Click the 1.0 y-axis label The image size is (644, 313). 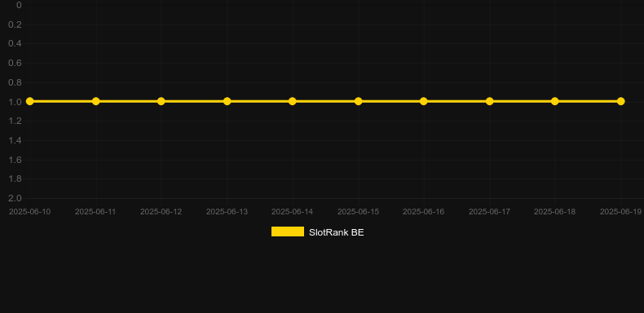tap(15, 102)
